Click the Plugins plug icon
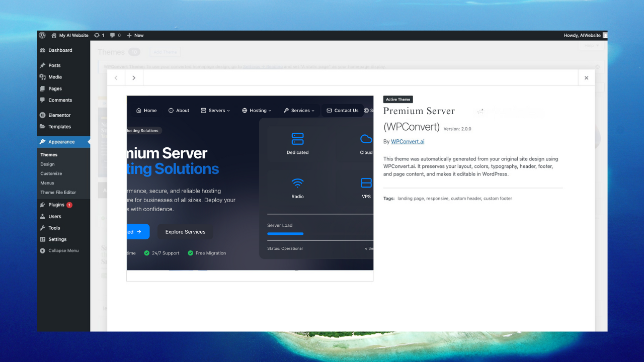Image resolution: width=644 pixels, height=362 pixels. 43,205
